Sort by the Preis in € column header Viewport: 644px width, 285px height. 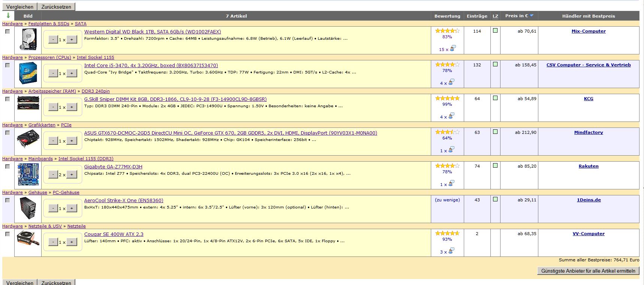(516, 16)
